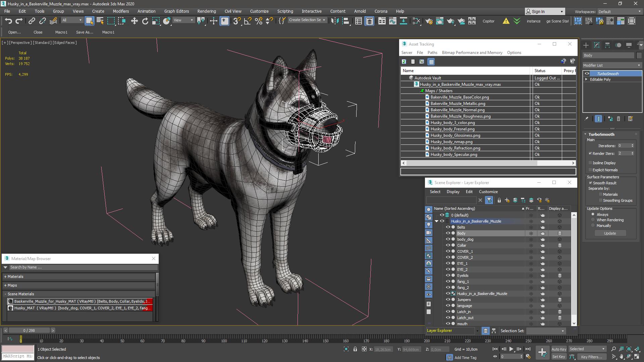Viewport: 644px width, 362px height.
Task: Click the Pin Stack icon
Action: 586,119
